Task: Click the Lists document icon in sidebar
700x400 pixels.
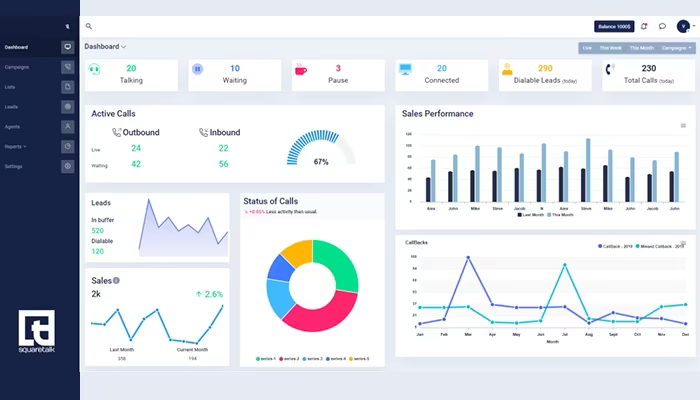Action: pos(68,87)
